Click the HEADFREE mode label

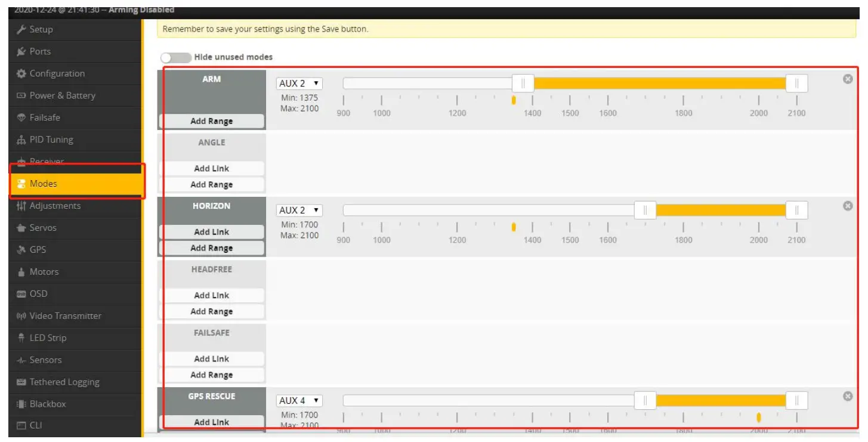tap(212, 270)
